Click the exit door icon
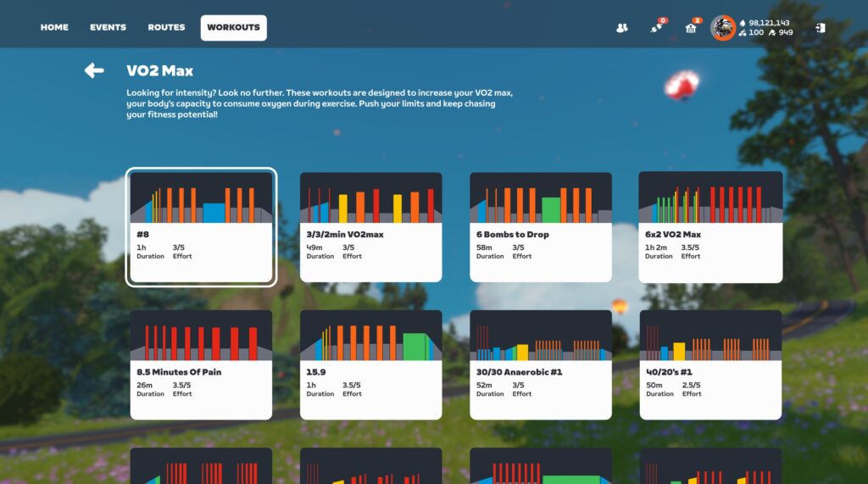The height and width of the screenshot is (484, 868). (x=820, y=28)
